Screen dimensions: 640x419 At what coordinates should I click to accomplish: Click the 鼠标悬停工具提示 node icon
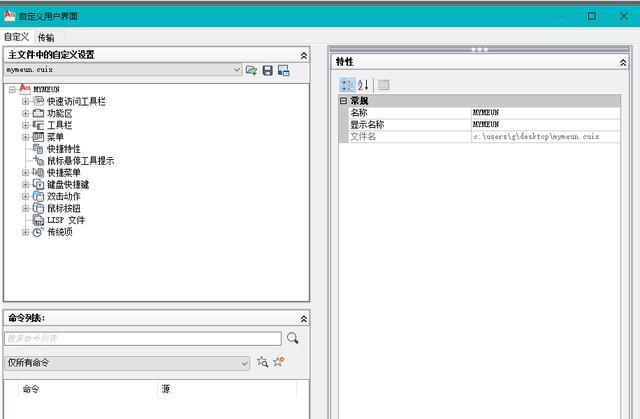tap(38, 160)
